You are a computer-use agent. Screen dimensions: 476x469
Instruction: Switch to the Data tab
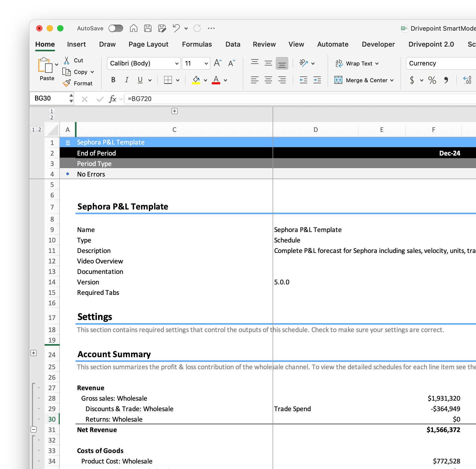pyautogui.click(x=233, y=44)
